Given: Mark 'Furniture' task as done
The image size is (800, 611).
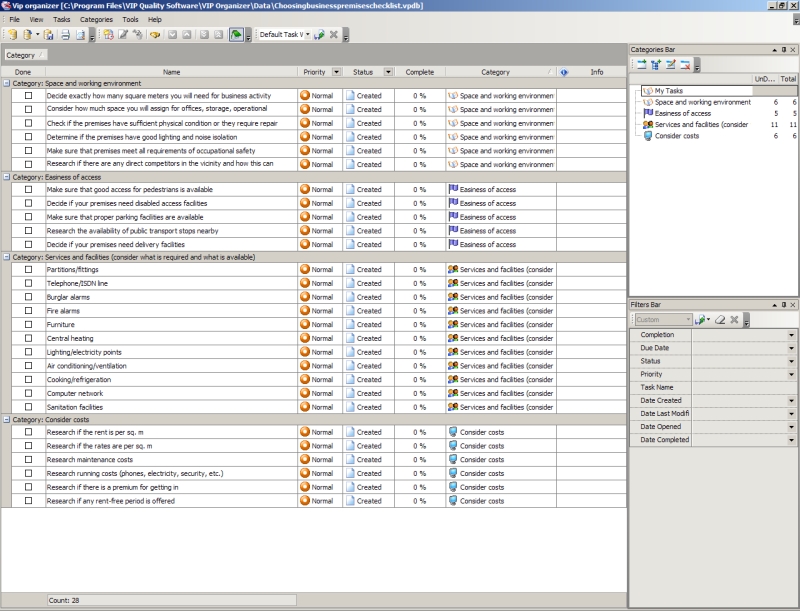Looking at the screenshot, I should [29, 325].
